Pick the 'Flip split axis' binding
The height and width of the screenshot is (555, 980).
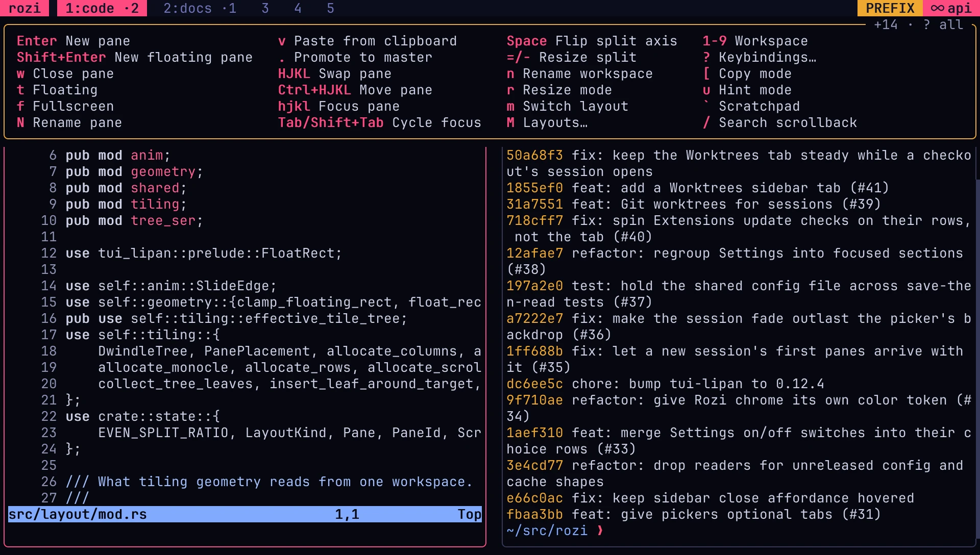click(x=592, y=41)
